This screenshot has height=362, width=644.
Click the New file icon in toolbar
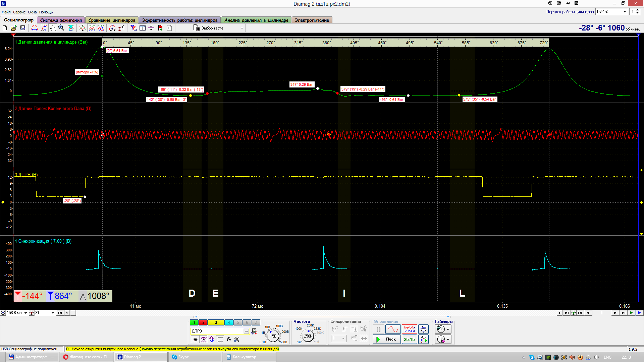tap(5, 28)
